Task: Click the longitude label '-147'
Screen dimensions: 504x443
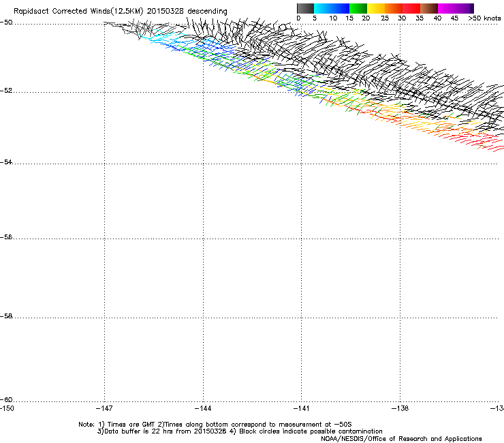Action: [104, 408]
